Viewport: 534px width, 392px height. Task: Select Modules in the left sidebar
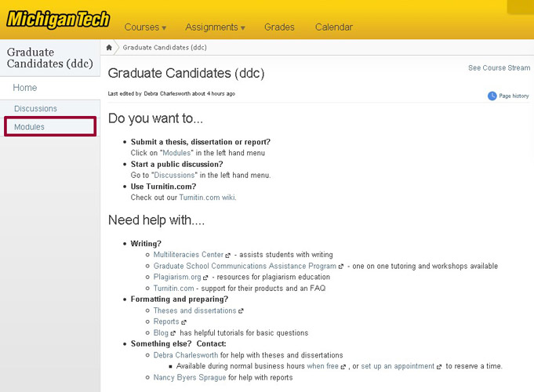pyautogui.click(x=50, y=127)
